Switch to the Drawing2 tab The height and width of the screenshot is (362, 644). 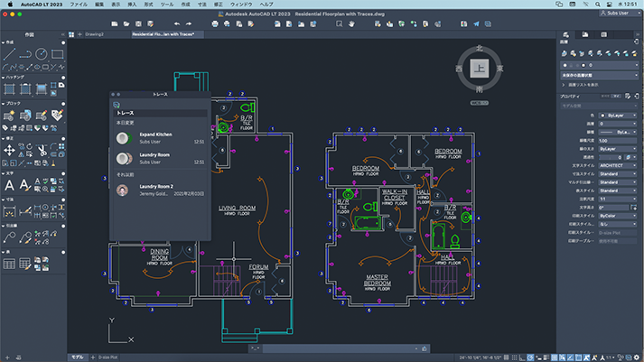[x=95, y=34]
